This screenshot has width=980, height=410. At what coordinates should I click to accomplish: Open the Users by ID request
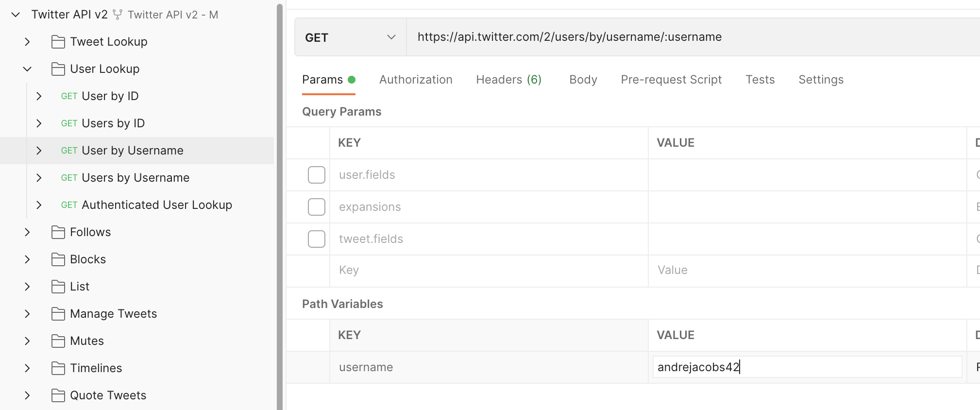coord(113,123)
